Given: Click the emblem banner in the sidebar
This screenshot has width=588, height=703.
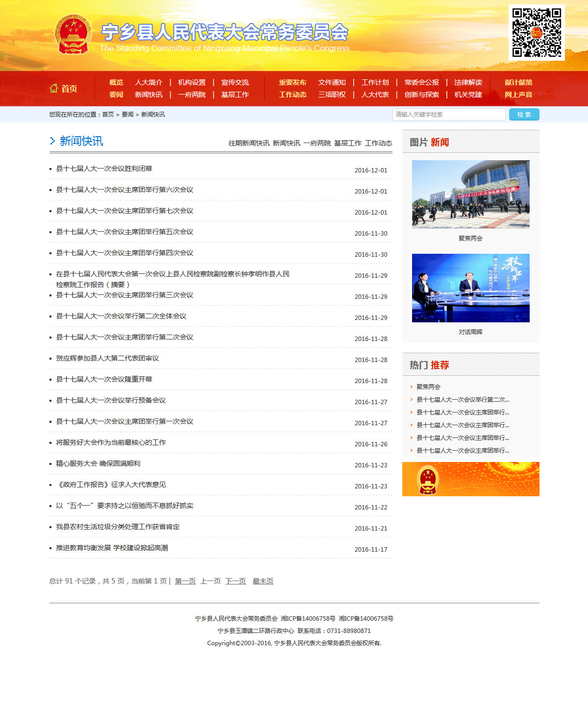Looking at the screenshot, I should point(470,479).
